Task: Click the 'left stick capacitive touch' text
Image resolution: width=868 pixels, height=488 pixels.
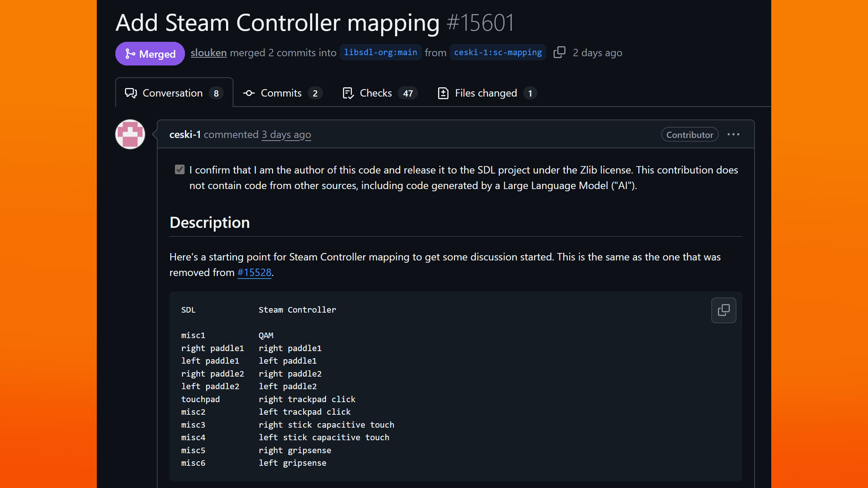Action: coord(324,437)
